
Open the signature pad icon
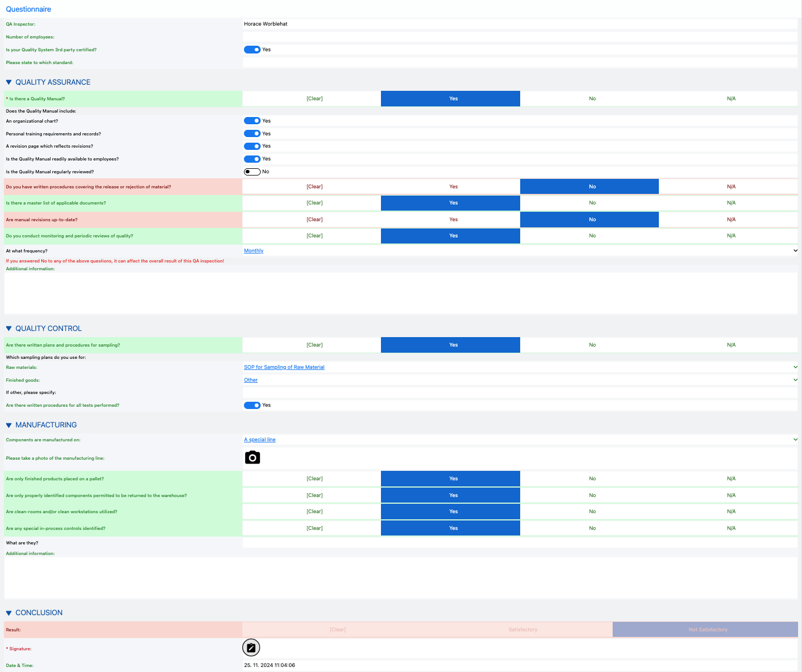click(251, 647)
